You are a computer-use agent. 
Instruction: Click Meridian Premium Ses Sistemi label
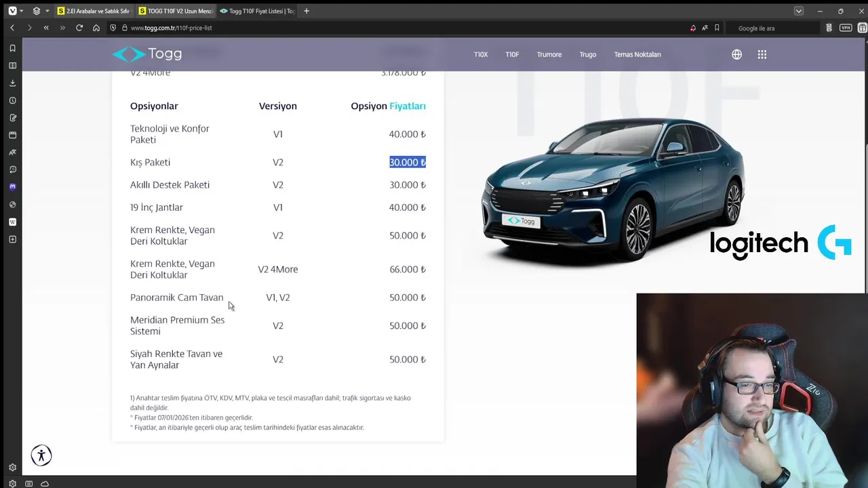point(177,325)
